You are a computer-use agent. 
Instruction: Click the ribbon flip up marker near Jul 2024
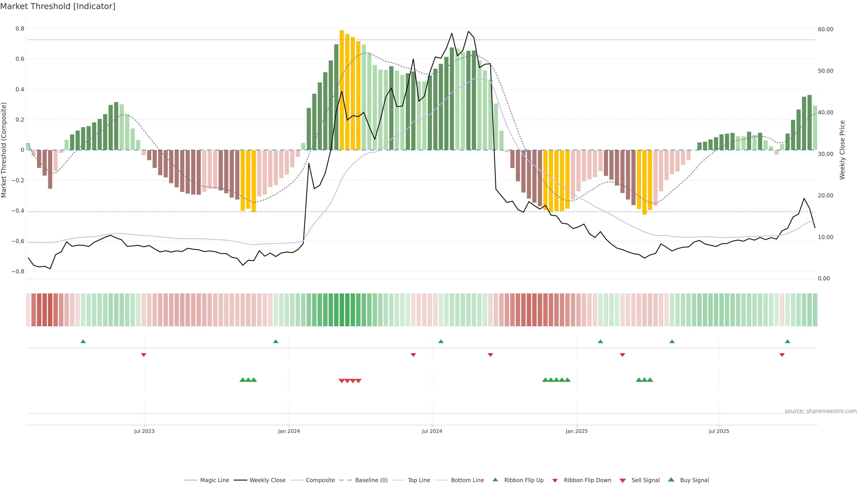pos(441,342)
